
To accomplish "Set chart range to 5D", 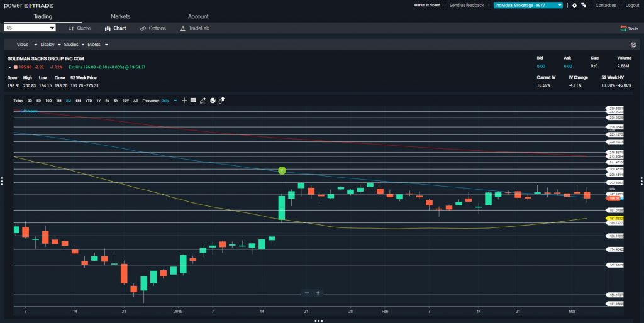I will [x=38, y=101].
